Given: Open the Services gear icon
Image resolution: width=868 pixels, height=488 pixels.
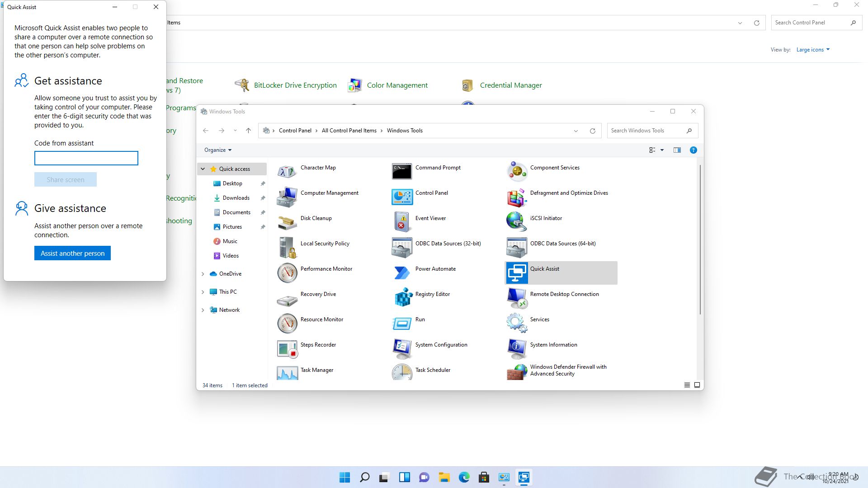Looking at the screenshot, I should click(517, 323).
